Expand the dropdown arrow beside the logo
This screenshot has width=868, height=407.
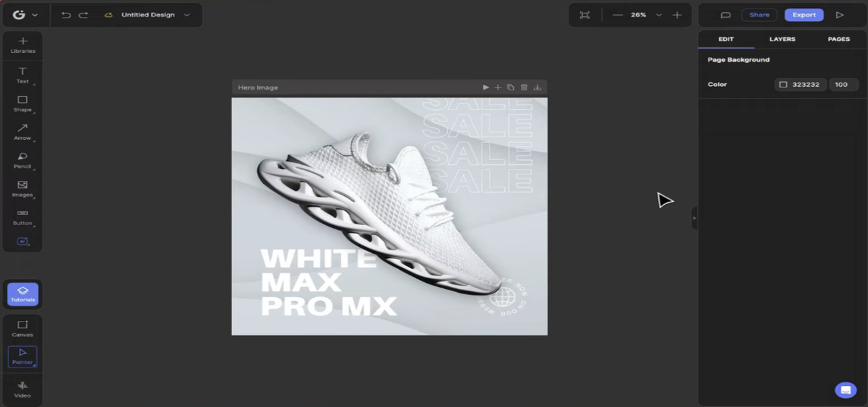[x=35, y=15]
